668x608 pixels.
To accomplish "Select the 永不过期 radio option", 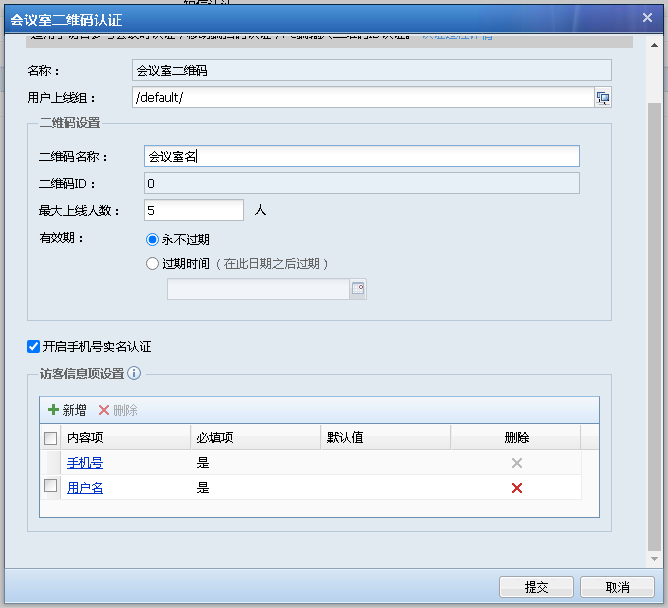I will pos(153,239).
